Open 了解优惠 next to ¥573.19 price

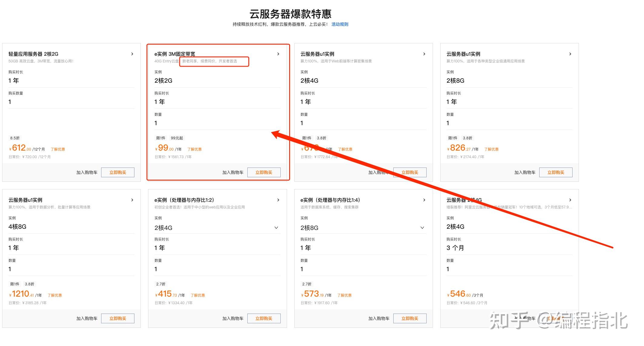tap(344, 295)
